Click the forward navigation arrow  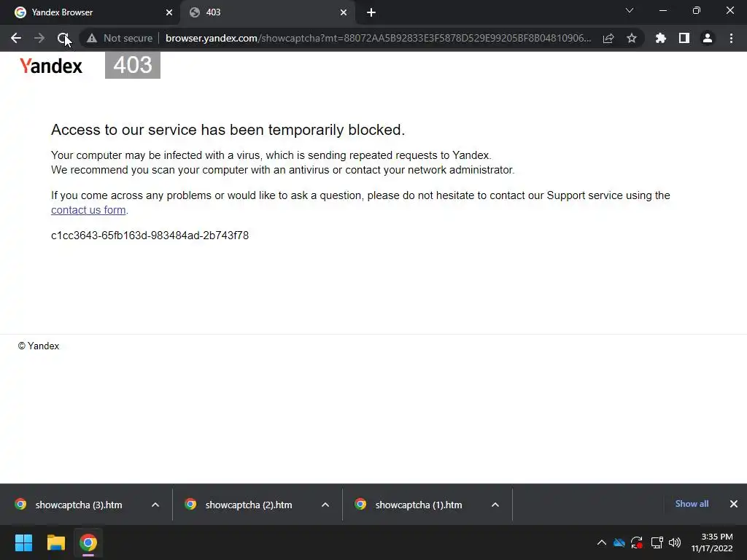pos(39,38)
